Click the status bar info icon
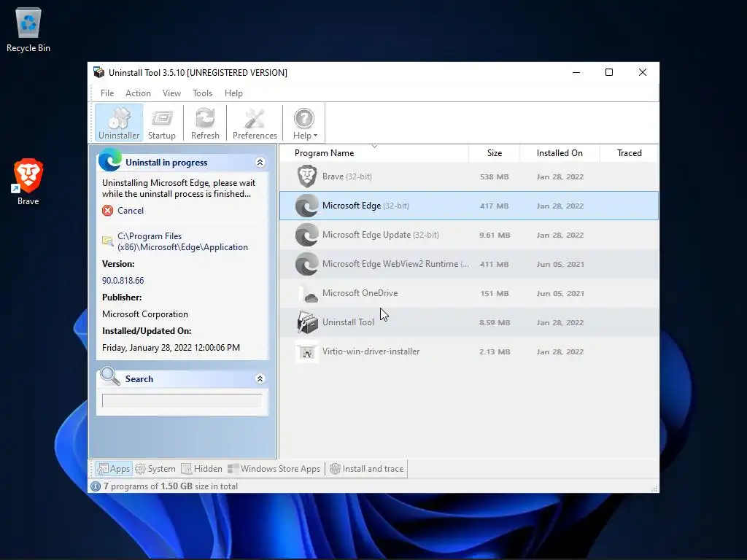 96,486
